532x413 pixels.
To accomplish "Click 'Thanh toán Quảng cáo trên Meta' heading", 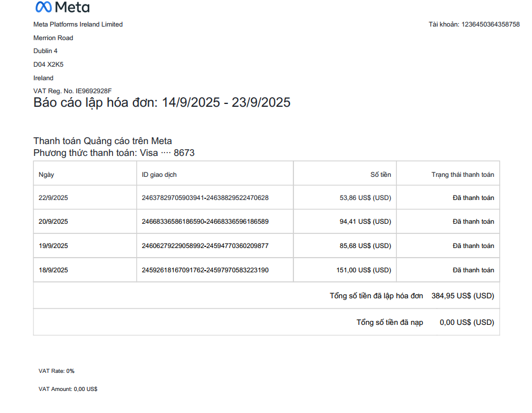I will click(x=102, y=141).
